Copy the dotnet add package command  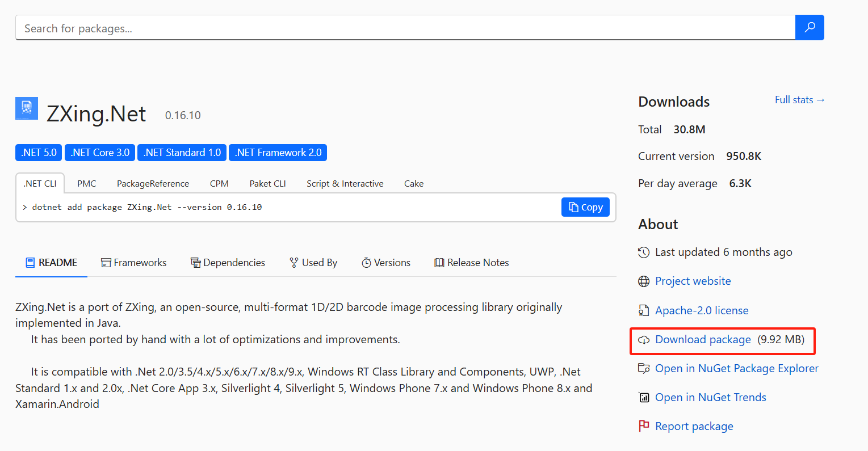click(x=585, y=207)
